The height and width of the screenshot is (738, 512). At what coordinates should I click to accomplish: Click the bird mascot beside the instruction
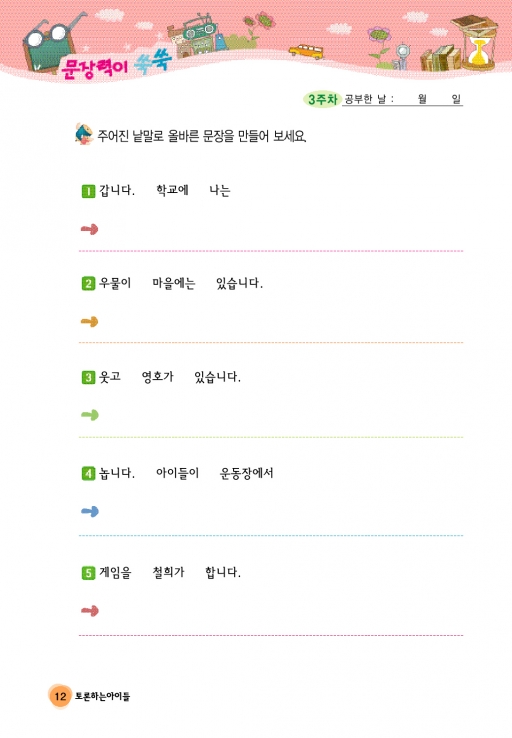[x=84, y=134]
